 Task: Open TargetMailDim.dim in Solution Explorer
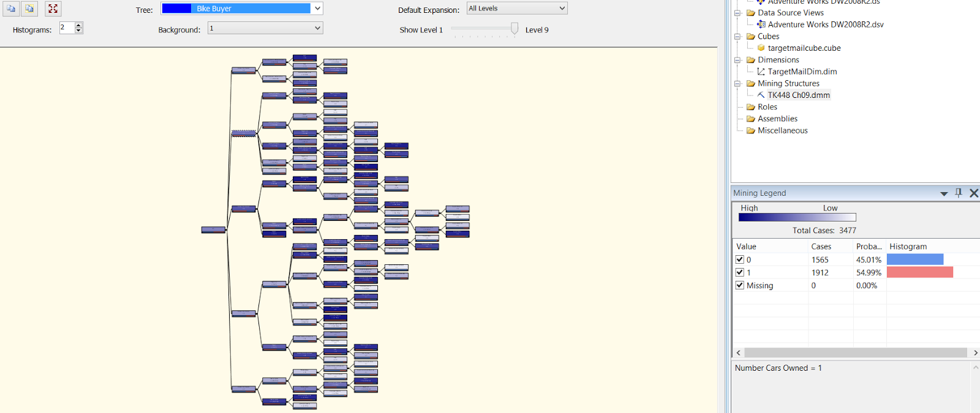802,72
